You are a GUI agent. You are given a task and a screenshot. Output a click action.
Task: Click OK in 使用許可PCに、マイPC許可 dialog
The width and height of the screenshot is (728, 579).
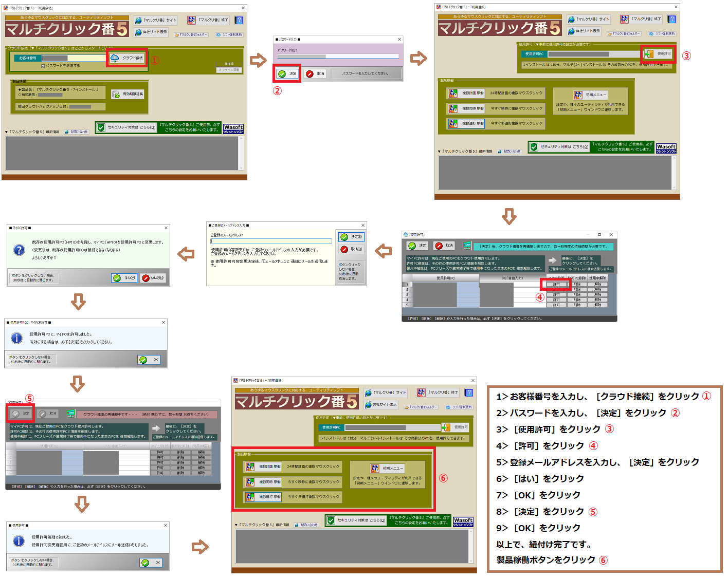149,360
